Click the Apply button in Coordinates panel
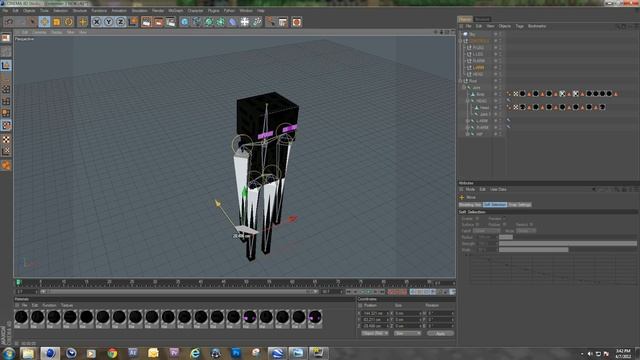This screenshot has height=360, width=640. 440,333
